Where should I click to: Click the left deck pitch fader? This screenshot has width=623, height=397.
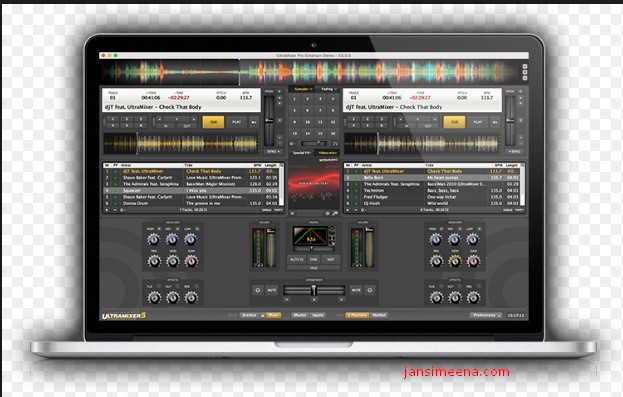point(269,120)
